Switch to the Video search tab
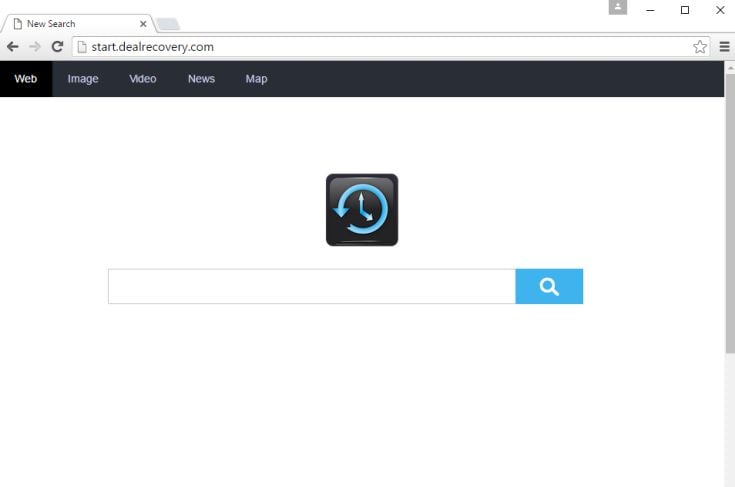This screenshot has height=487, width=735. coord(142,79)
